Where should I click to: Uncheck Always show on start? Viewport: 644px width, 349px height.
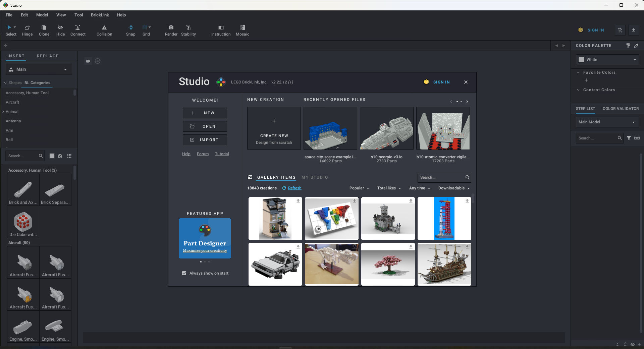pos(184,273)
